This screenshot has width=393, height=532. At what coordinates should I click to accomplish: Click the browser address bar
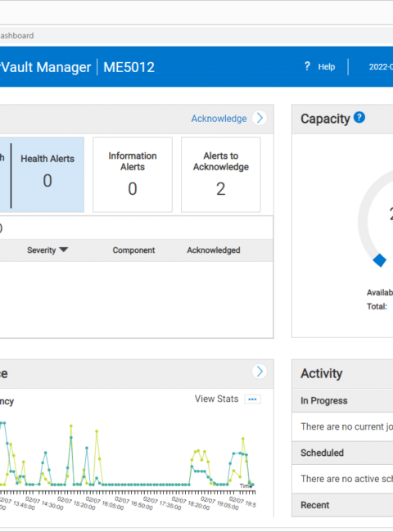point(196,36)
